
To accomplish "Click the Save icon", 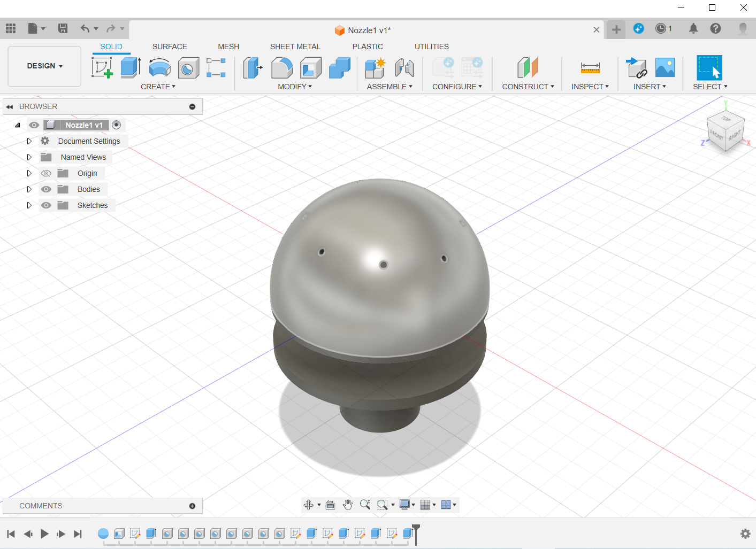I will (x=63, y=28).
